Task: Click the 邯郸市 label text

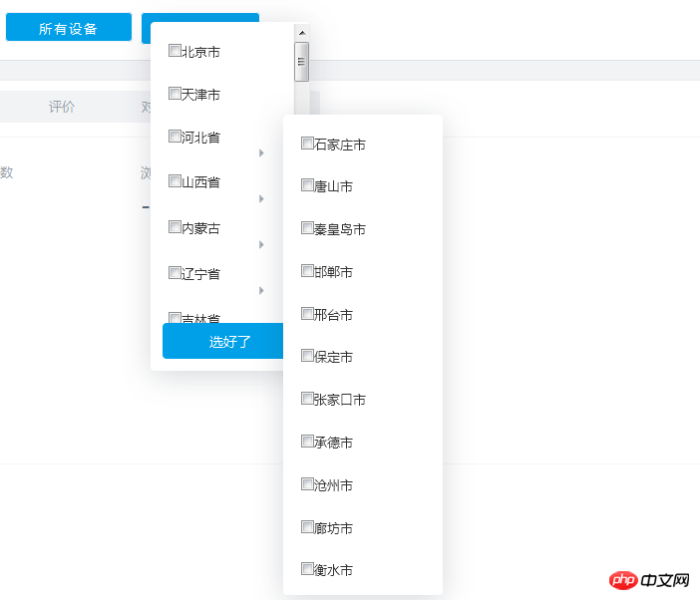Action: [x=333, y=272]
